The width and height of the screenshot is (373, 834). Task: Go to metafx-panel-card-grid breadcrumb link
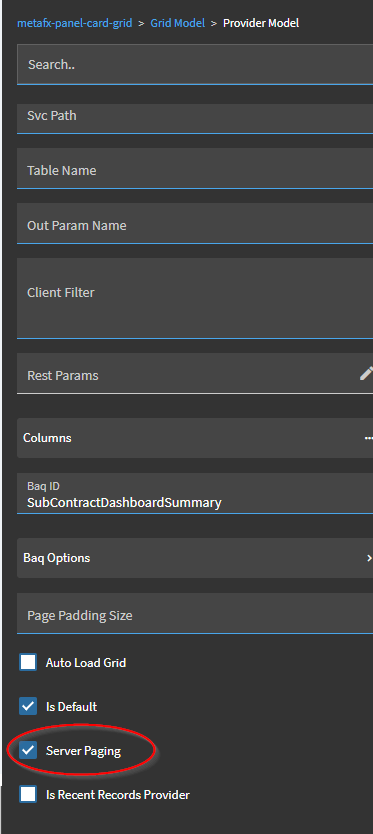pyautogui.click(x=74, y=23)
